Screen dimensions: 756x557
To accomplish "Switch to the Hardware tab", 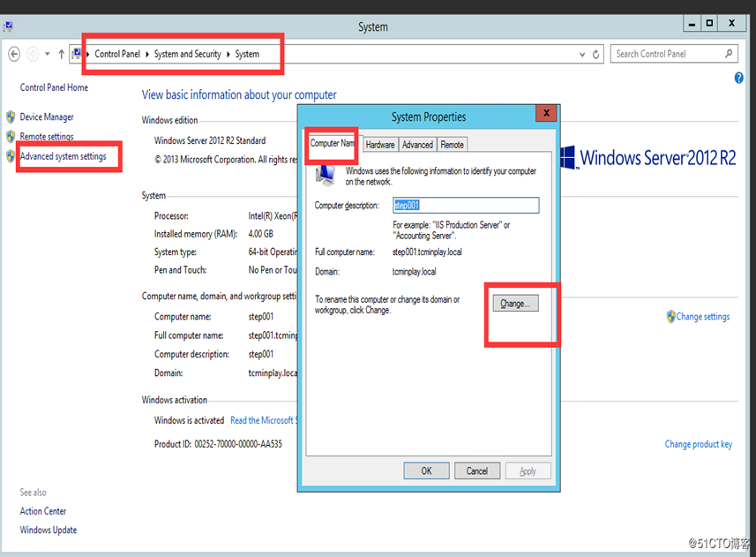I will click(x=380, y=145).
